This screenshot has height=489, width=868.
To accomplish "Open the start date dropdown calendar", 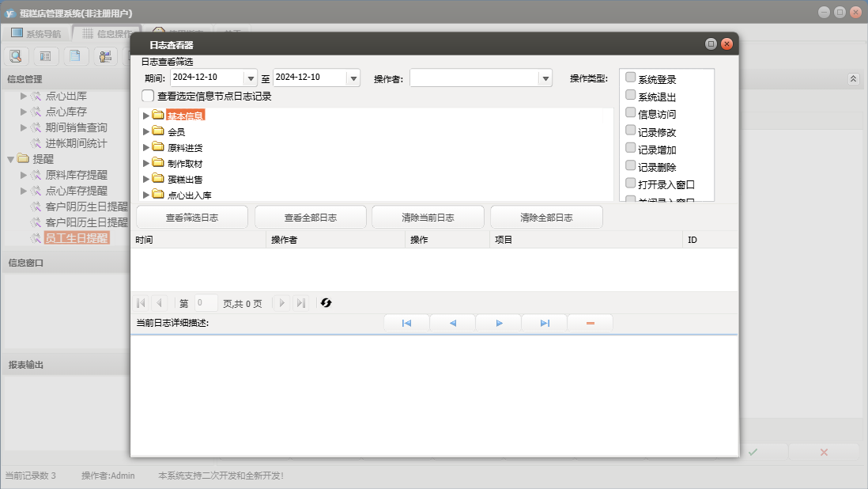I will pos(251,78).
